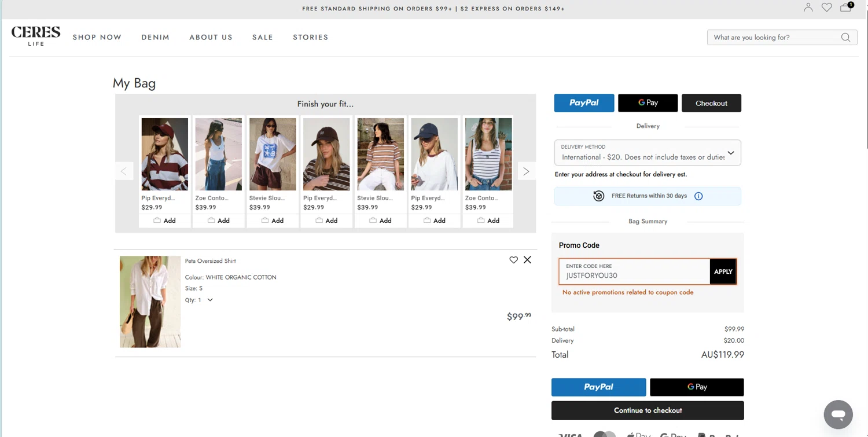
Task: Show next carousel products with right arrow
Action: point(526,171)
